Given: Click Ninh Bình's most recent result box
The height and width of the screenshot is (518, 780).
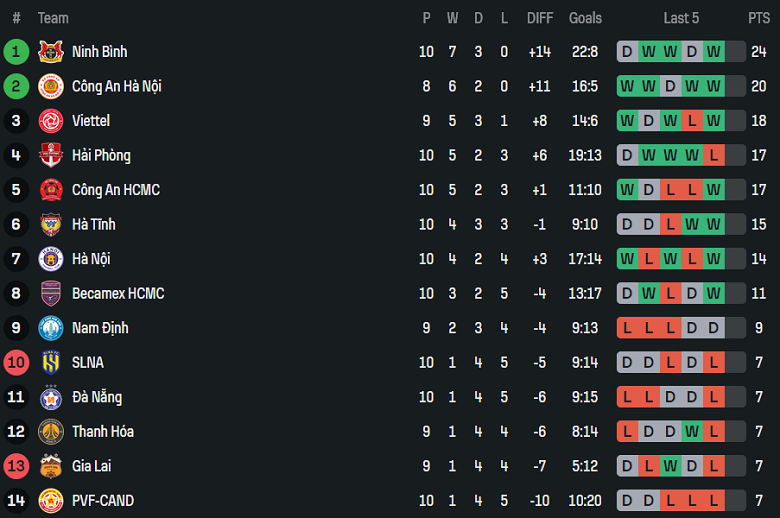Looking at the screenshot, I should [713, 52].
